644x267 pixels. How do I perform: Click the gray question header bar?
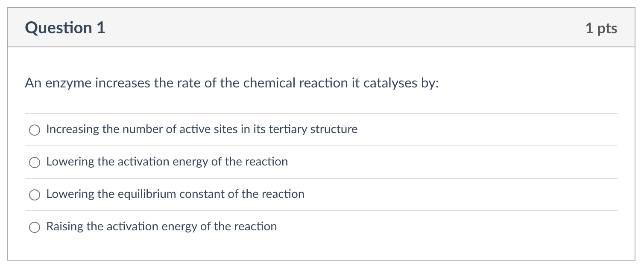tap(320, 27)
